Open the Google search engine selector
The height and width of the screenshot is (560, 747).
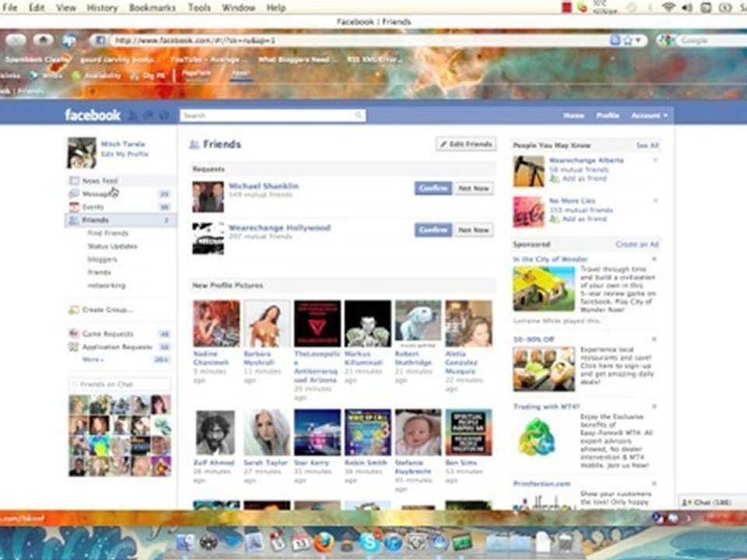(x=666, y=40)
